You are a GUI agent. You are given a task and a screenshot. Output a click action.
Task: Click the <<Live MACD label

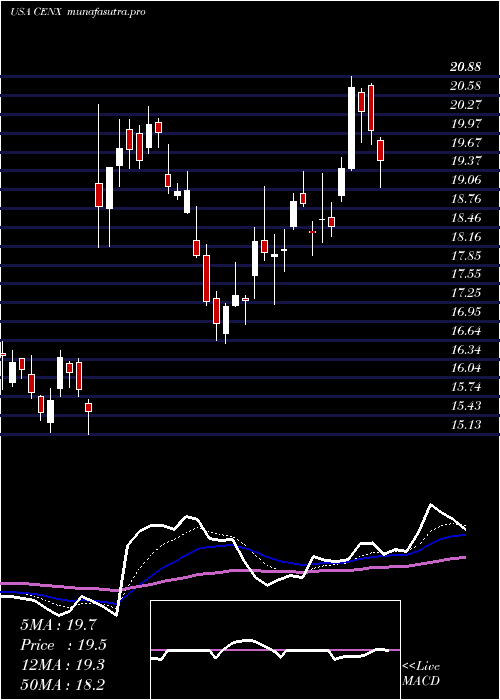pyautogui.click(x=421, y=674)
